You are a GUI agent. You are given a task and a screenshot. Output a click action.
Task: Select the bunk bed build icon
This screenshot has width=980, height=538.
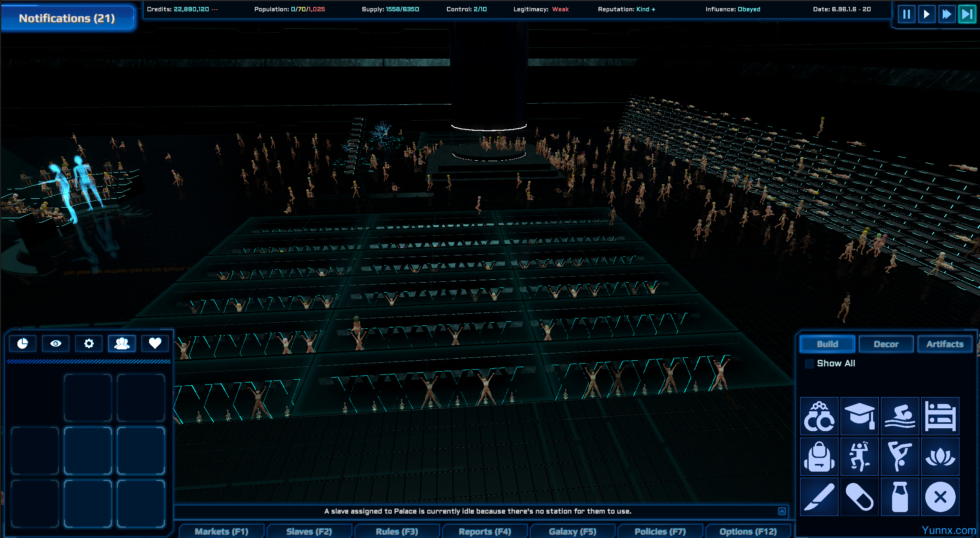(940, 416)
